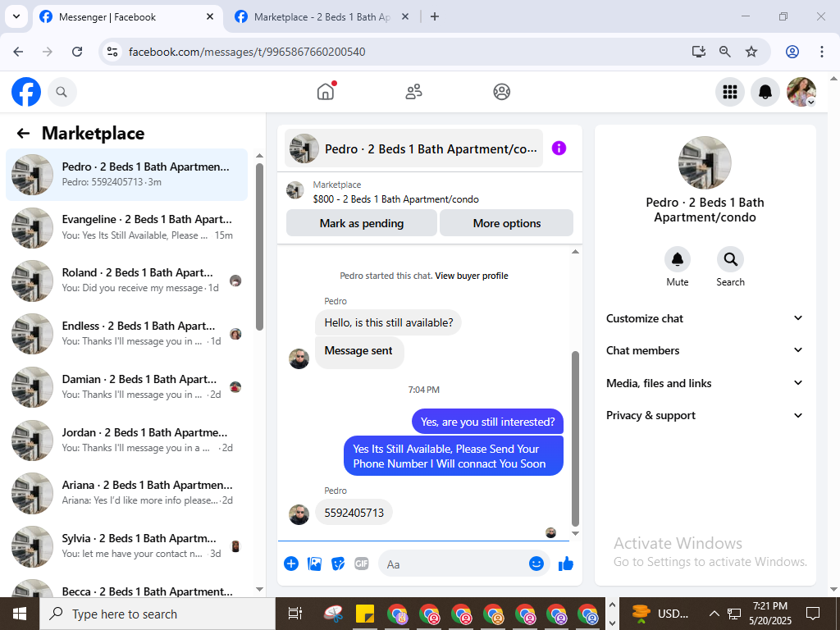
Task: Open conversation information purple icon
Action: tap(559, 148)
